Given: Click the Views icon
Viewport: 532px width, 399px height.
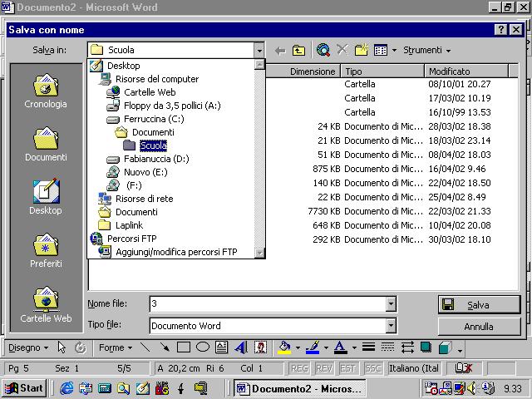Looking at the screenshot, I should click(381, 51).
